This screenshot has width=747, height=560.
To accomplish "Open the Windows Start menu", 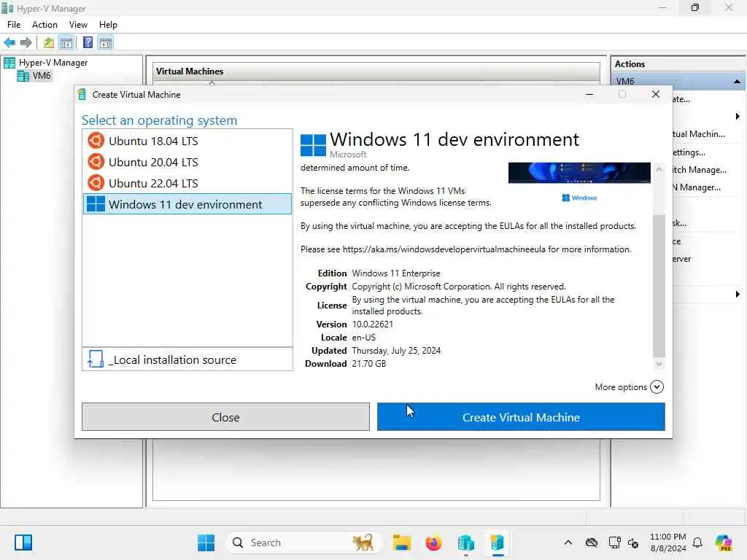I will coord(206,542).
